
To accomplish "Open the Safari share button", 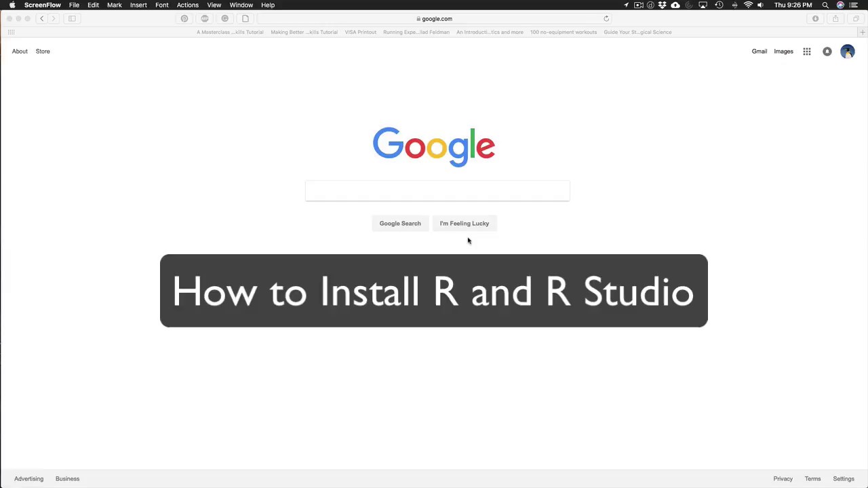I will pos(835,19).
